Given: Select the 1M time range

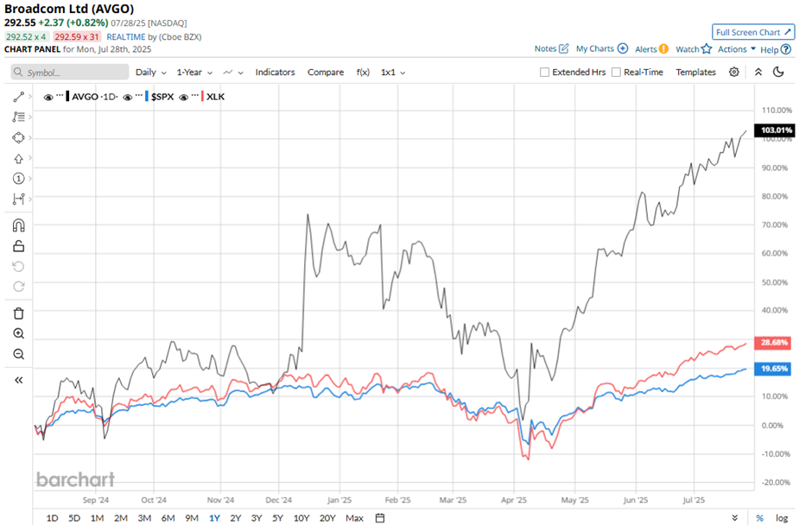Looking at the screenshot, I should [x=97, y=518].
